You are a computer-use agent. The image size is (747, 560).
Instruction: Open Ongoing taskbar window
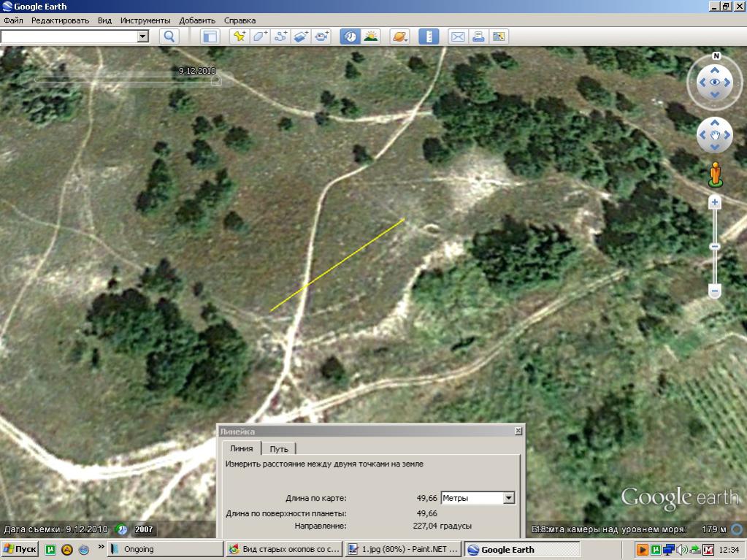(x=165, y=550)
